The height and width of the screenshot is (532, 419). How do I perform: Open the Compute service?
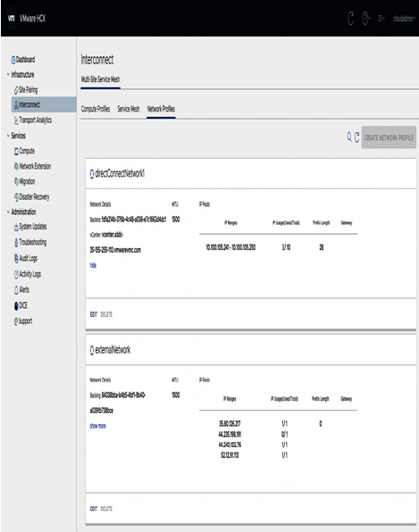tap(27, 151)
